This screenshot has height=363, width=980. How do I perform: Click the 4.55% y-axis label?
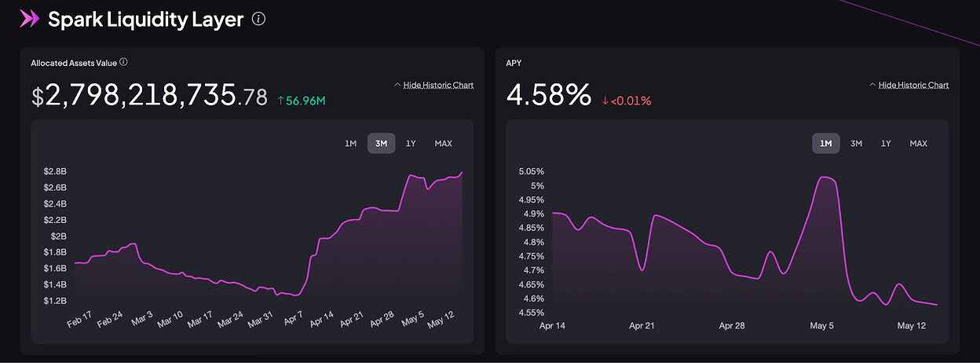(532, 313)
